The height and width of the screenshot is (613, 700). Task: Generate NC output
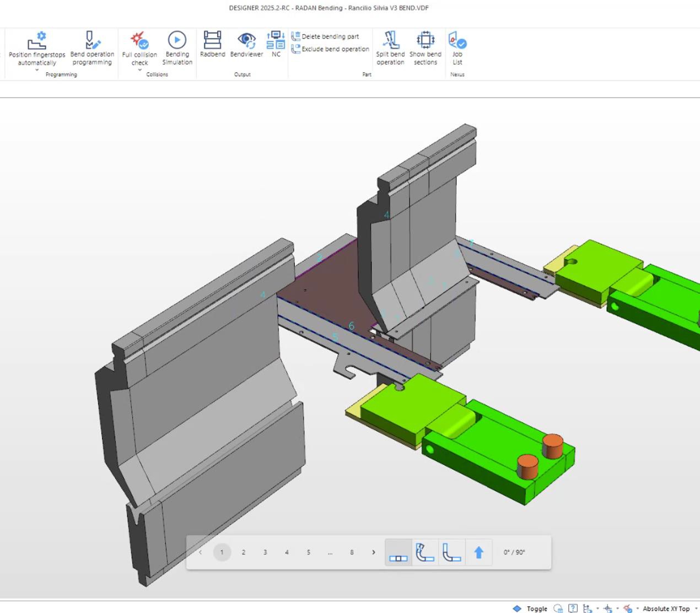point(276,47)
